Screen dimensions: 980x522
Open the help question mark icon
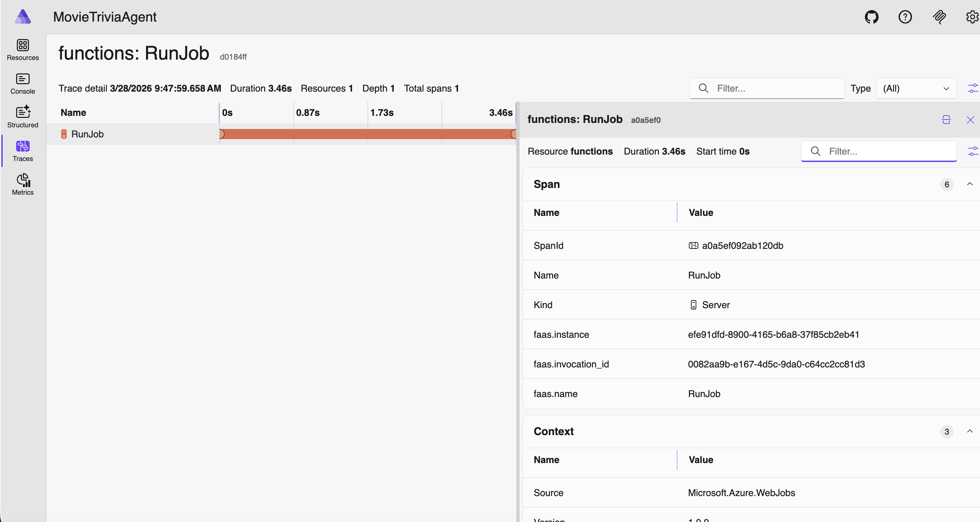coord(905,17)
